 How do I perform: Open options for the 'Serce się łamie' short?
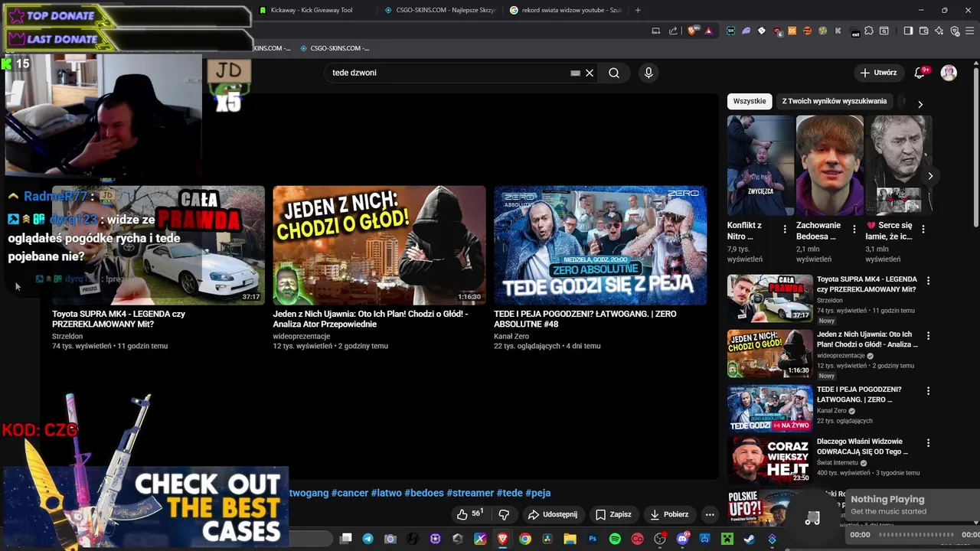(x=923, y=229)
